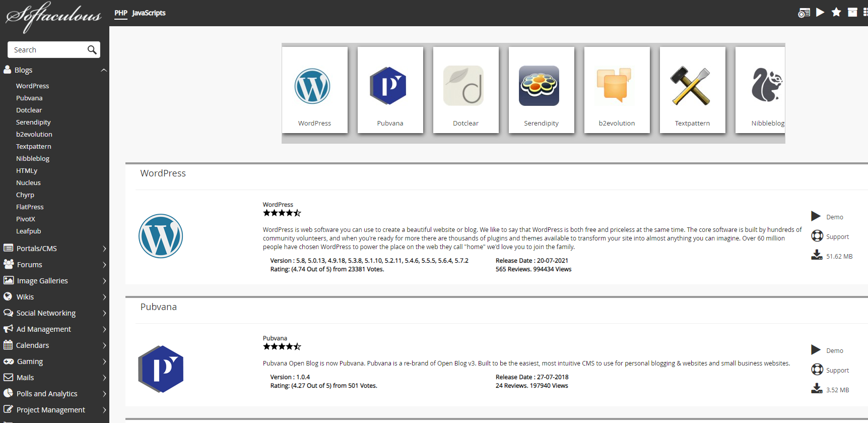Click the control panel gear icon in header
Viewport: 868px width, 423px height.
pos(804,13)
